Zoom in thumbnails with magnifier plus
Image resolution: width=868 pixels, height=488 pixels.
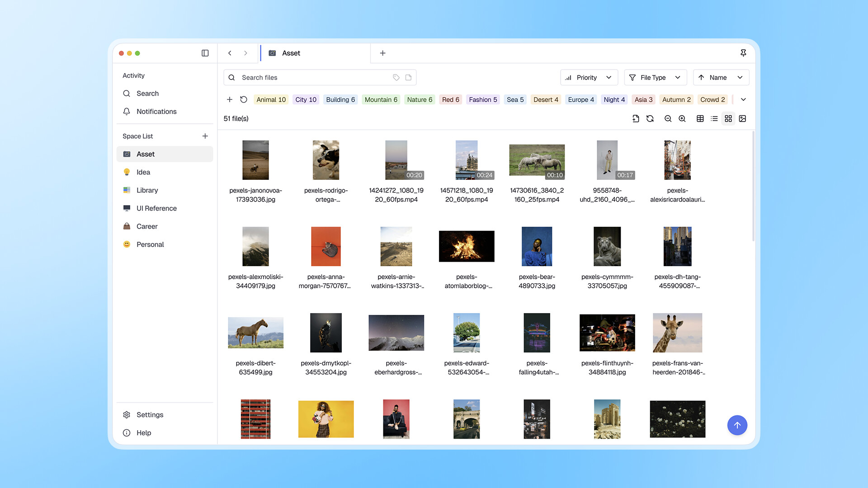682,118
